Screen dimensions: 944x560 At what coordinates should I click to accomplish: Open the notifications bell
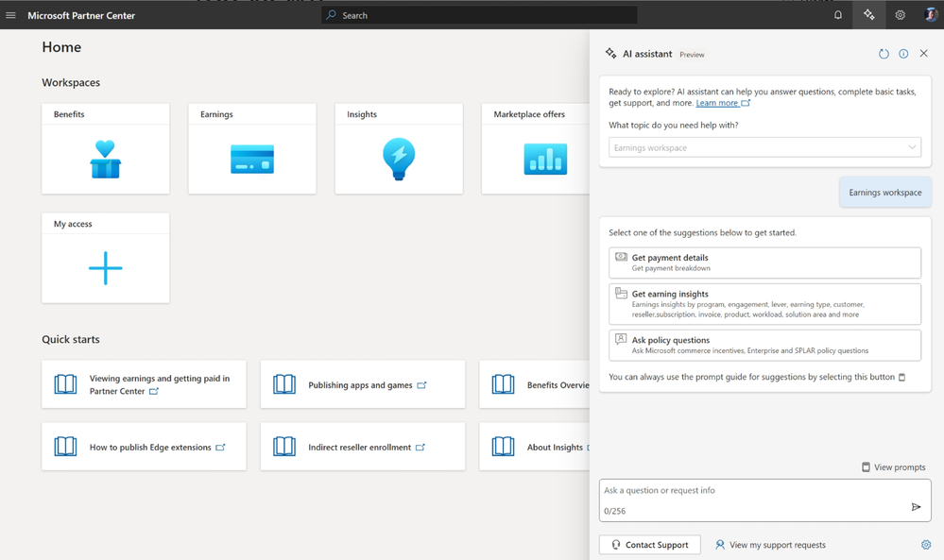(x=837, y=15)
